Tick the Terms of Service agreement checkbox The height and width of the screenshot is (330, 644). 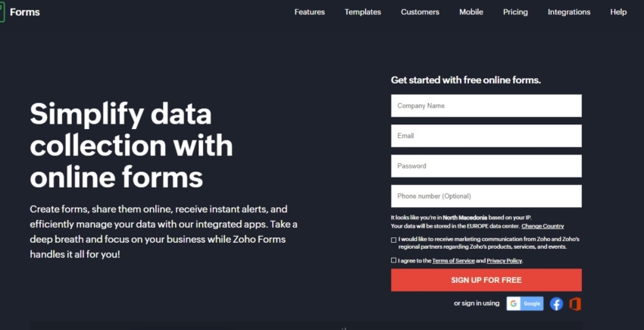coord(394,260)
